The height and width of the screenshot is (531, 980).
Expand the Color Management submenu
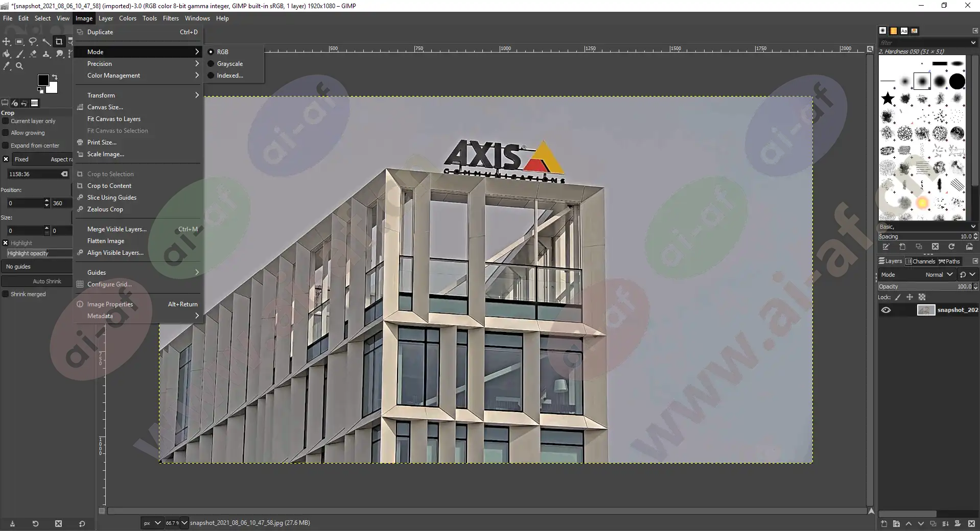click(x=138, y=76)
